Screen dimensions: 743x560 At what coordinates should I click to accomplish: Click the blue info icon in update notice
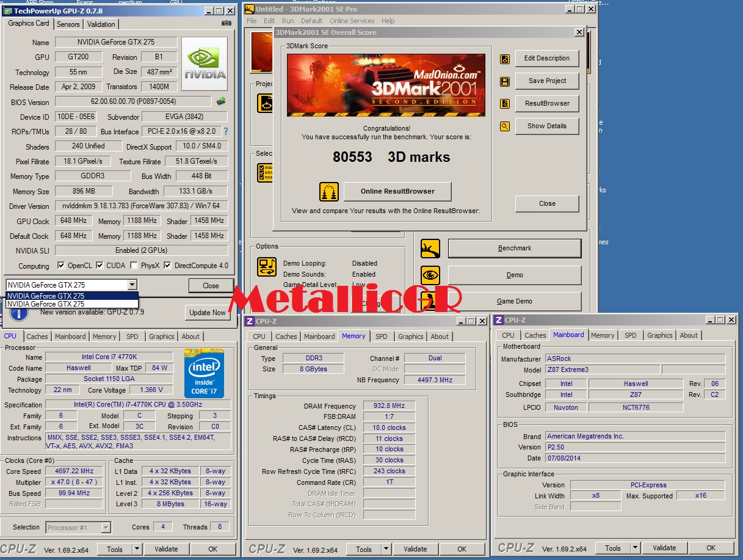tap(19, 312)
